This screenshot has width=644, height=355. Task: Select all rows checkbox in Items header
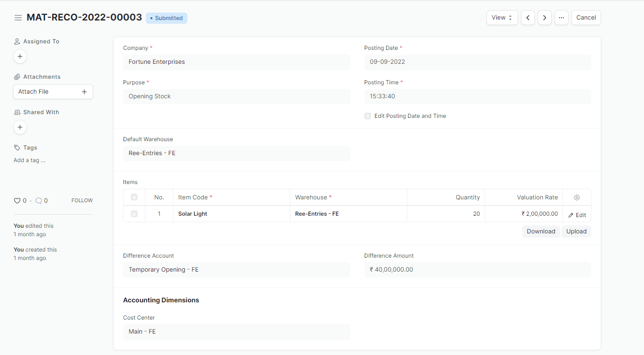(x=134, y=198)
